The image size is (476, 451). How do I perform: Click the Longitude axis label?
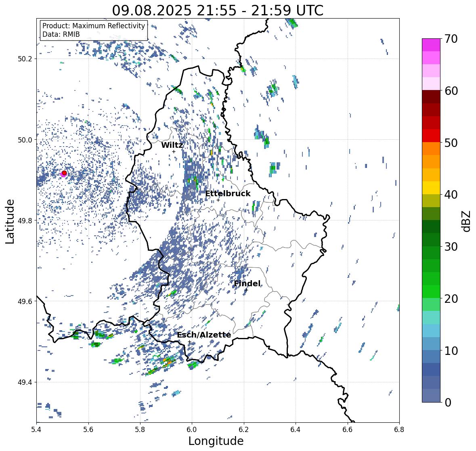[216, 441]
